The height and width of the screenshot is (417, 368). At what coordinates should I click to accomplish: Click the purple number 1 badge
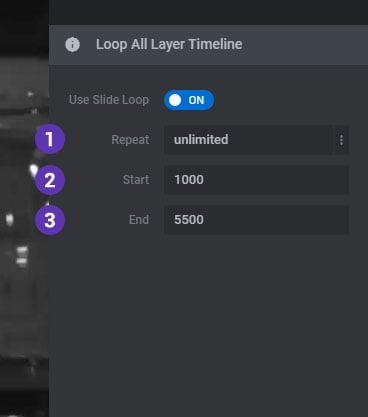click(50, 139)
